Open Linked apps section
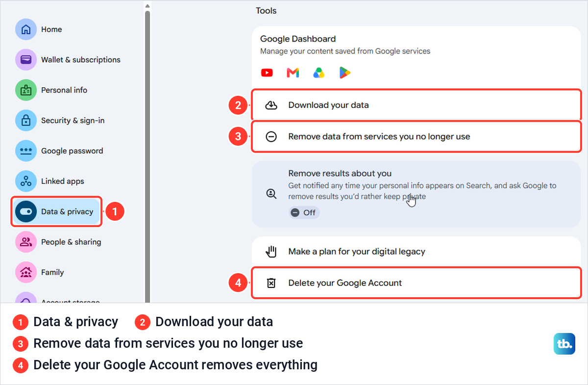This screenshot has width=588, height=385. point(63,181)
